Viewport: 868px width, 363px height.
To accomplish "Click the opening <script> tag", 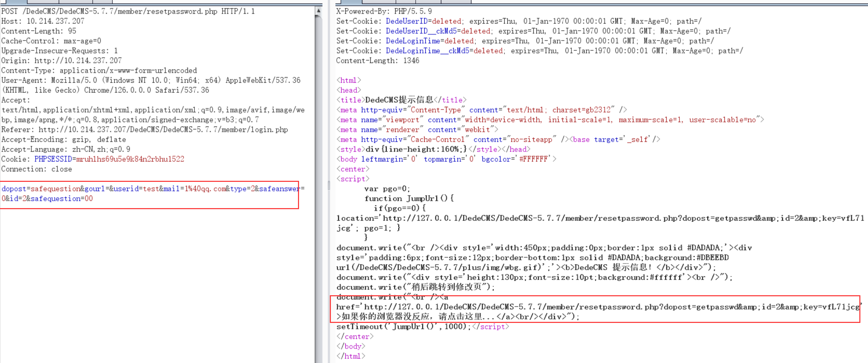I will click(x=353, y=179).
